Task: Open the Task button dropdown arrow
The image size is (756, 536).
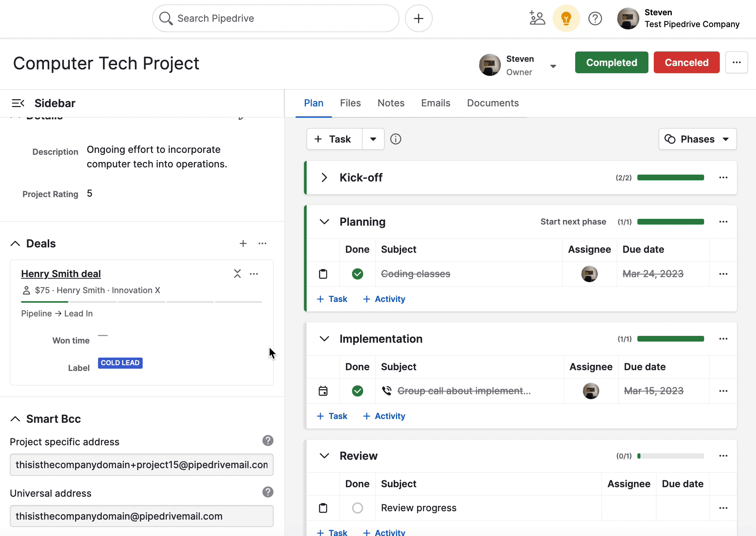Action: tap(373, 139)
